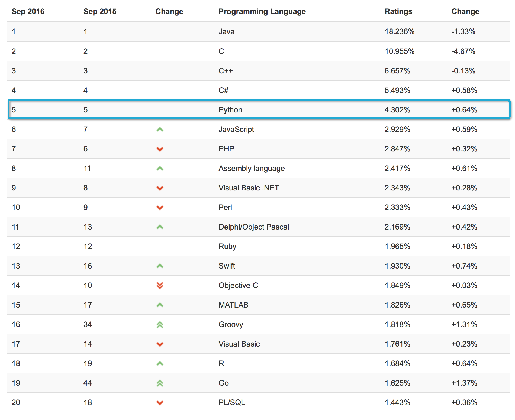Screen dimensions: 515x420
Task: Select the Objective-C language name
Action: (x=238, y=286)
